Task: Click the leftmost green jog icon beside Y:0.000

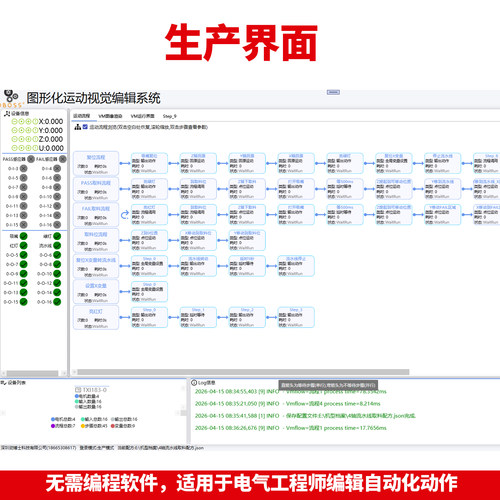Action: (x=14, y=130)
